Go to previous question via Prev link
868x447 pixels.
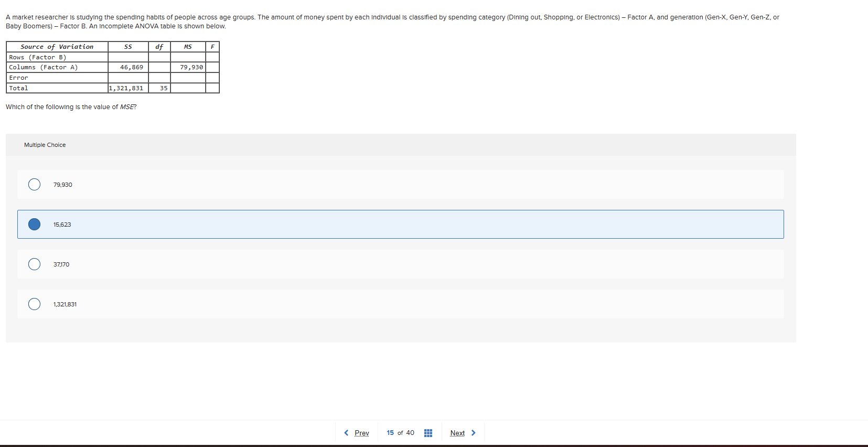362,433
